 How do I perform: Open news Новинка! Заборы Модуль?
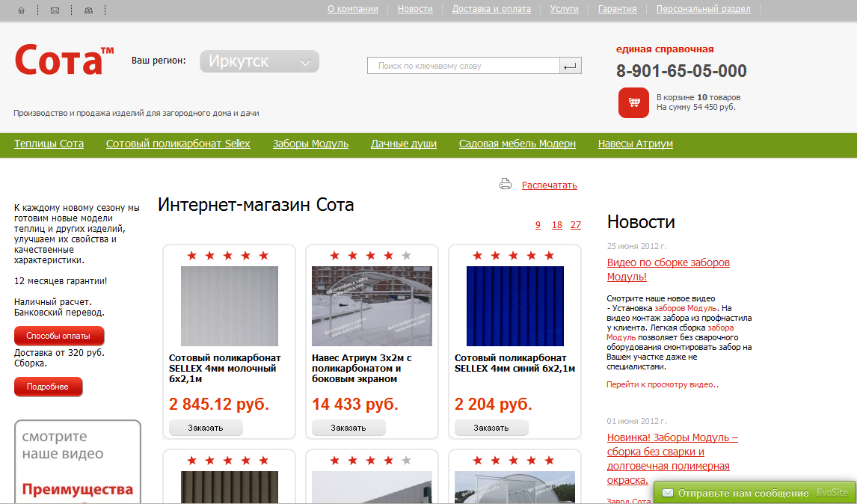(672, 458)
